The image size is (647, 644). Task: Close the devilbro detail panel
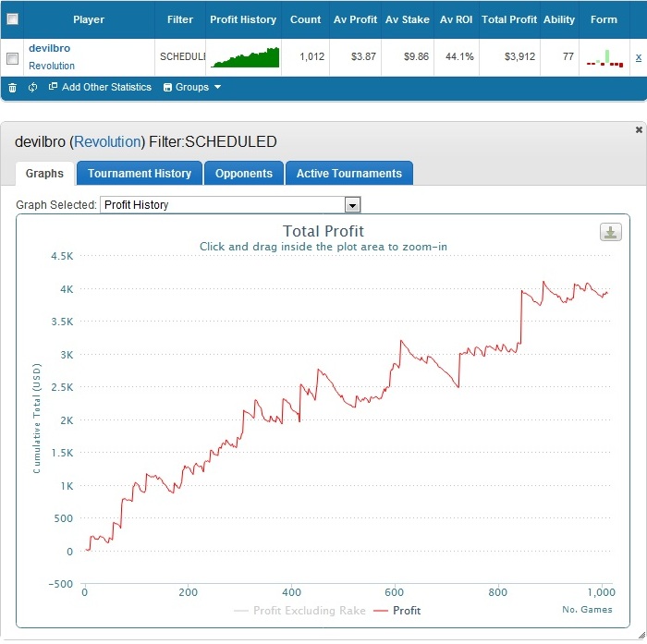coord(638,130)
